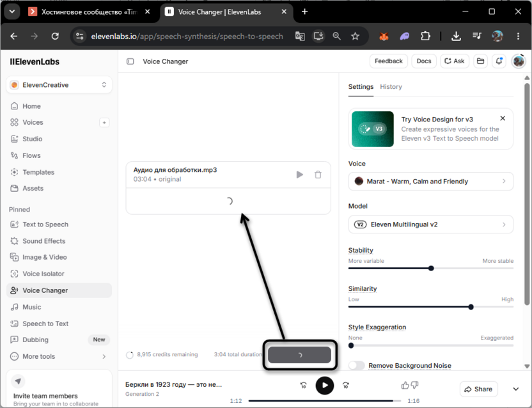Open Assets in the sidebar
This screenshot has width=532, height=408.
(59, 189)
